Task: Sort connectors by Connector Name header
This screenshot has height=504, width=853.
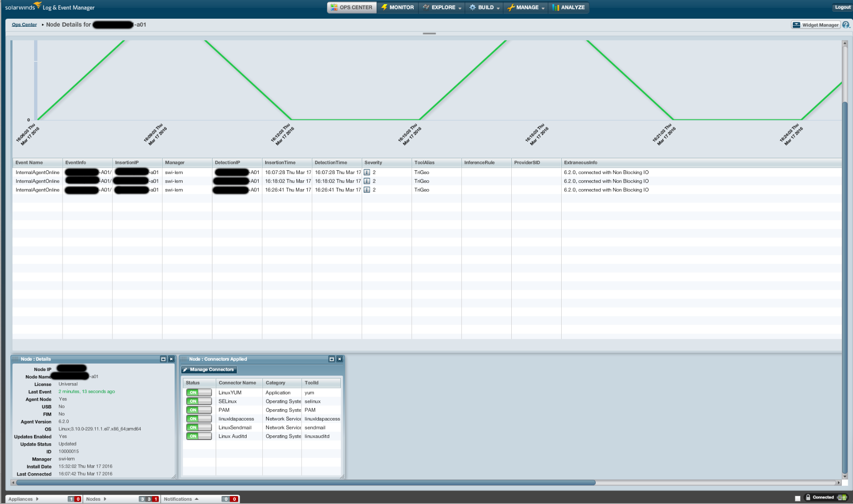Action: [239, 383]
